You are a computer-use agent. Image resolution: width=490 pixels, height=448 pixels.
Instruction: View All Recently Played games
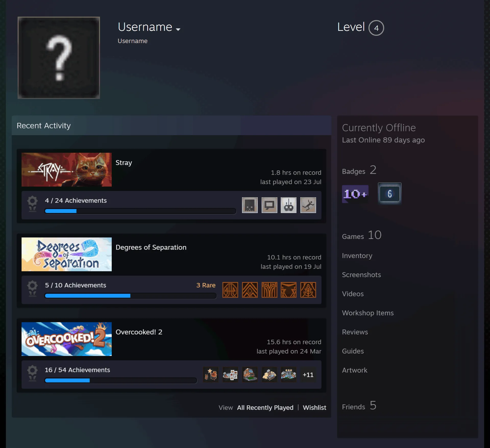pos(265,407)
